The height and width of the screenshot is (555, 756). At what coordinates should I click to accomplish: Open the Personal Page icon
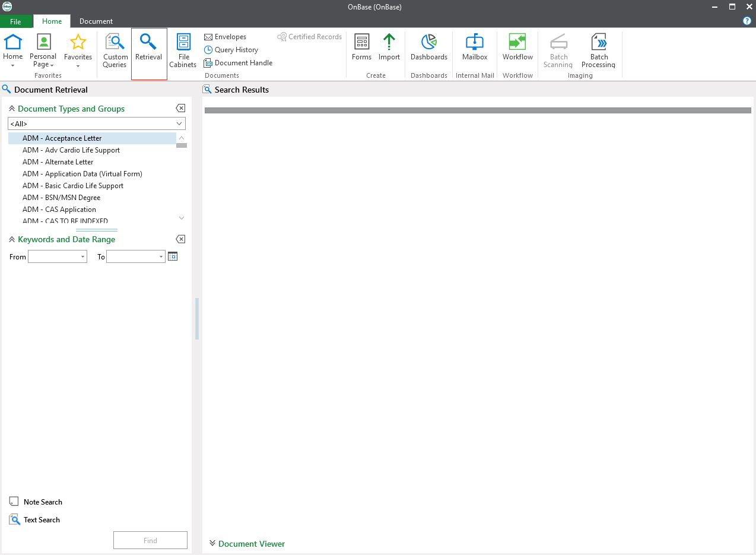43,42
